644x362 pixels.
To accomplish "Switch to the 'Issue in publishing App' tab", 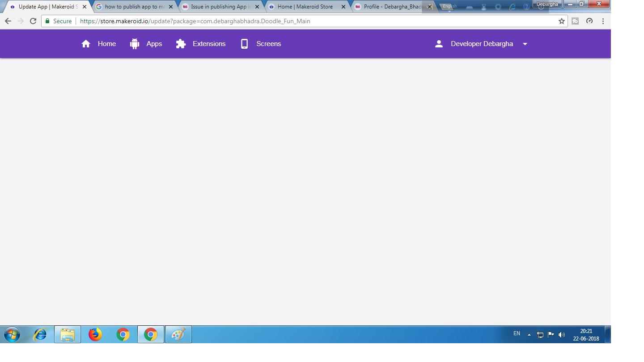I will [218, 7].
